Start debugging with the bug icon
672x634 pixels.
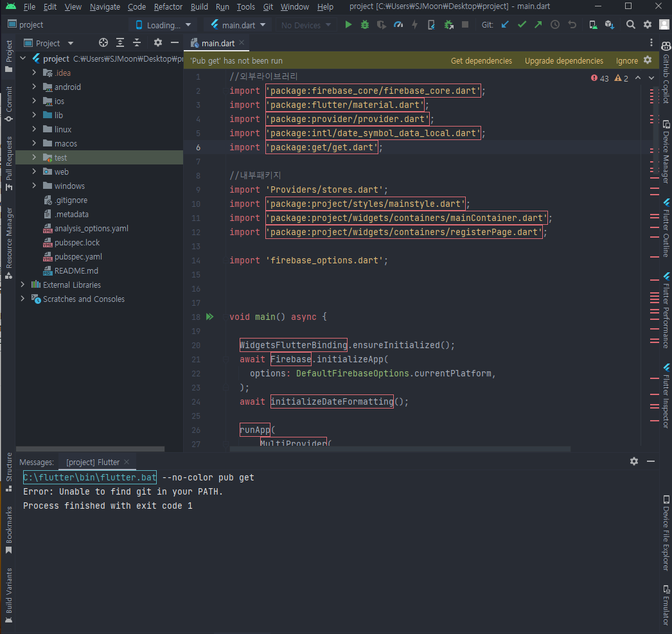[x=365, y=25]
